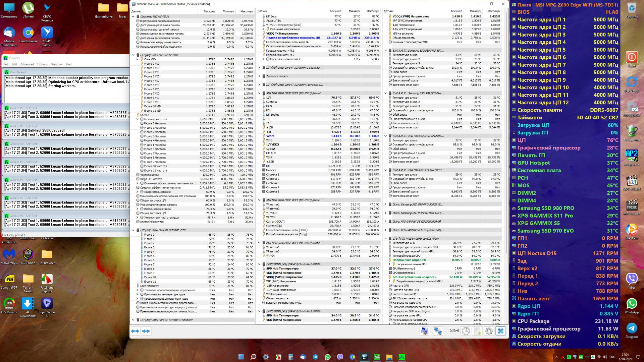The image size is (644, 362).
Task: Click the blue X close-sensors icon
Action: [x=500, y=331]
